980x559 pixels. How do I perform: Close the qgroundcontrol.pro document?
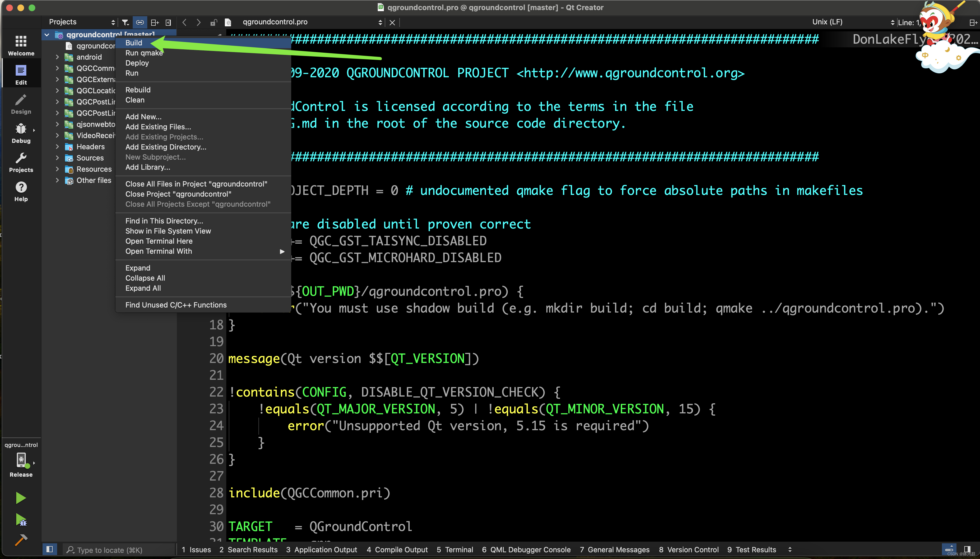pyautogui.click(x=392, y=23)
